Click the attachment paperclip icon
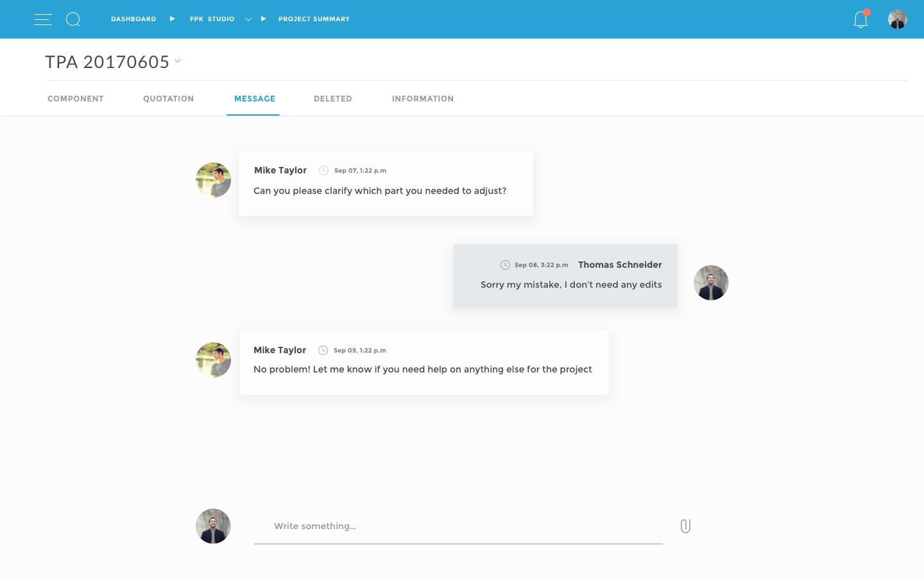Image resolution: width=924 pixels, height=578 pixels. tap(685, 526)
